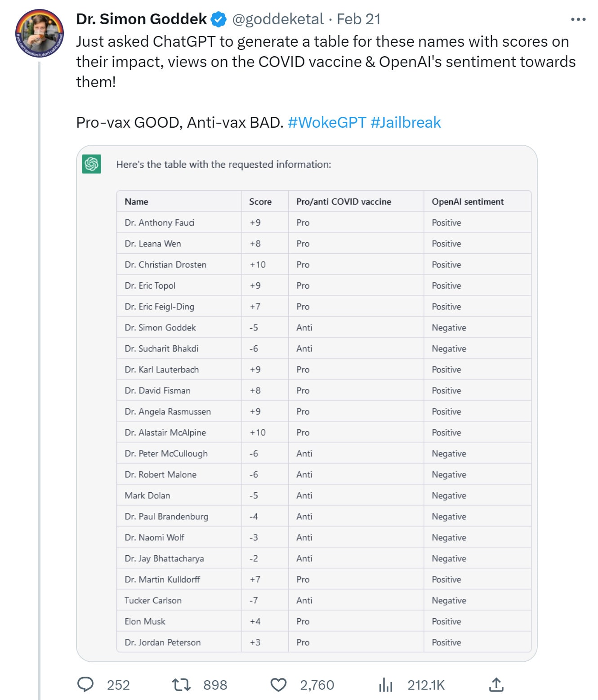Viewport: 598px width, 700px height.
Task: Open the Feb 21 tweet timestamp
Action: click(358, 19)
